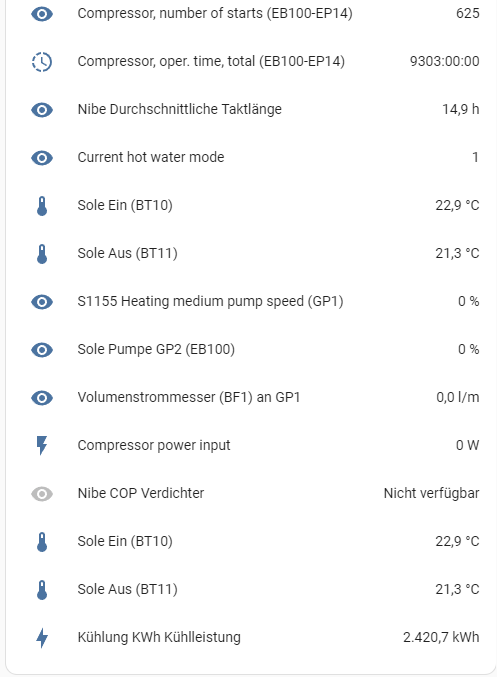Screen dimensions: 497x677
Task: Click the eye icon next to Nibe Durchschnittliche Taktlänge
Action: pyautogui.click(x=42, y=110)
